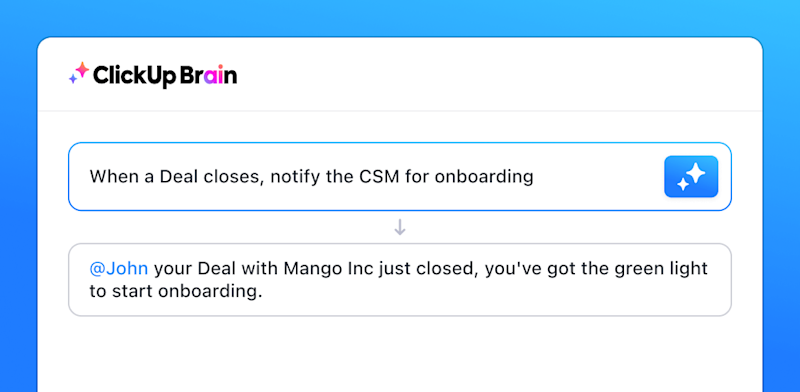Click 'Mango Inc' in the generated message
Screen dimensions: 800x392
[330, 268]
